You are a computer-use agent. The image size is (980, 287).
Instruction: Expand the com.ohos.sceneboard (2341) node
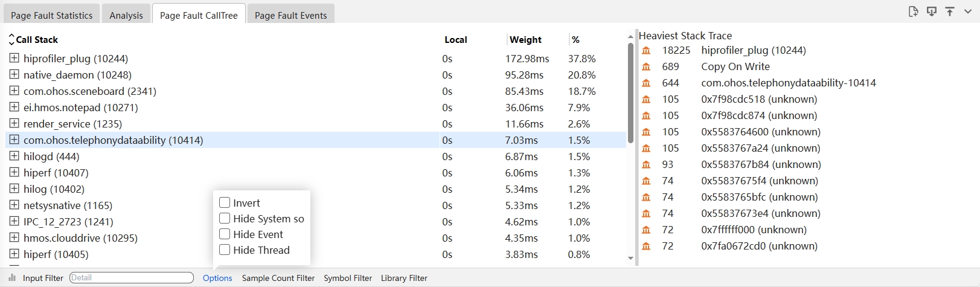[14, 91]
